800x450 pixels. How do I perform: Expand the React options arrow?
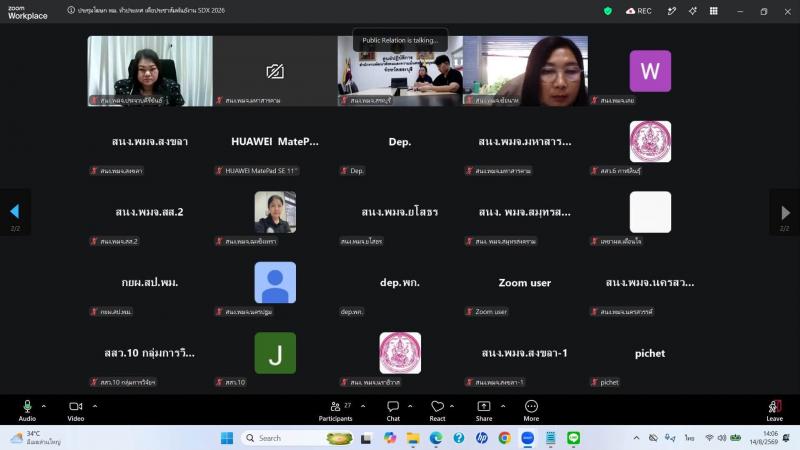tap(452, 406)
